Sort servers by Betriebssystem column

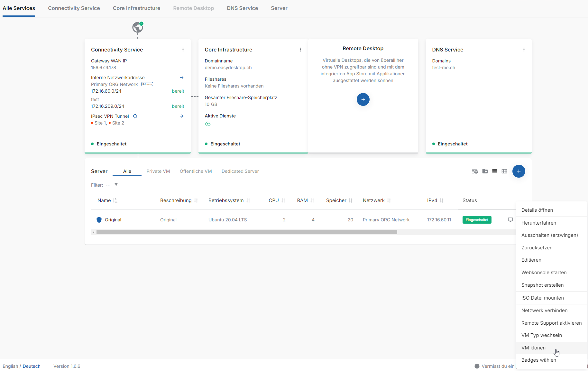(x=248, y=200)
